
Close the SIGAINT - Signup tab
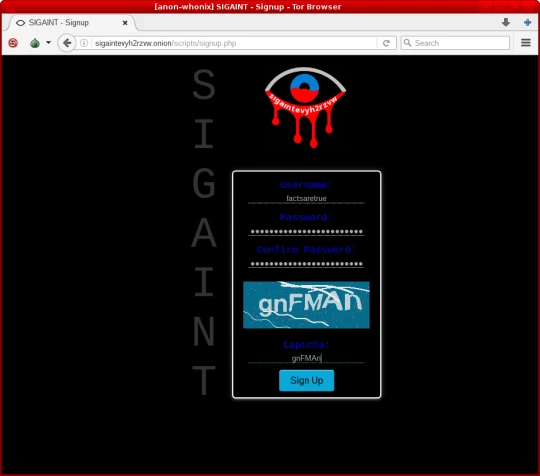tap(125, 23)
